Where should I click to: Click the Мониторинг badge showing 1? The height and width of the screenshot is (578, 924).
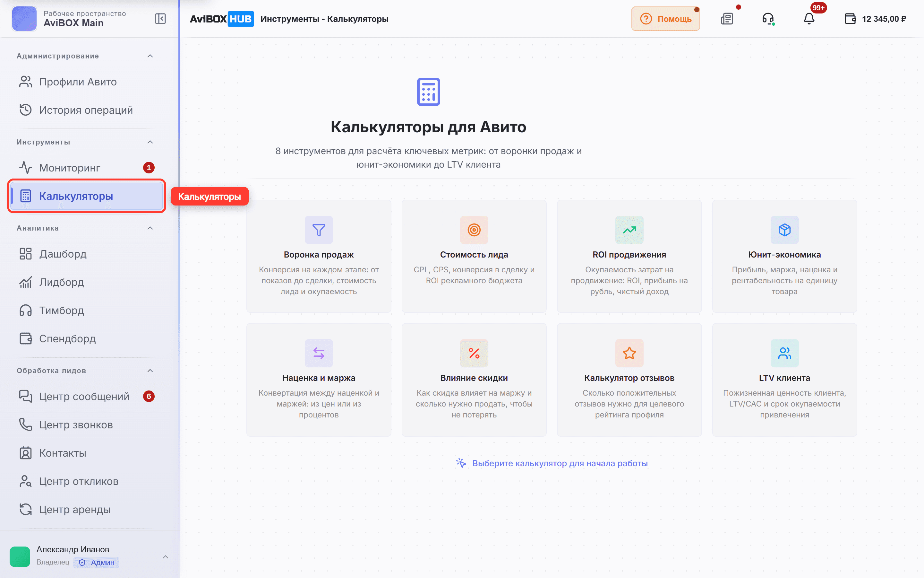pos(149,168)
